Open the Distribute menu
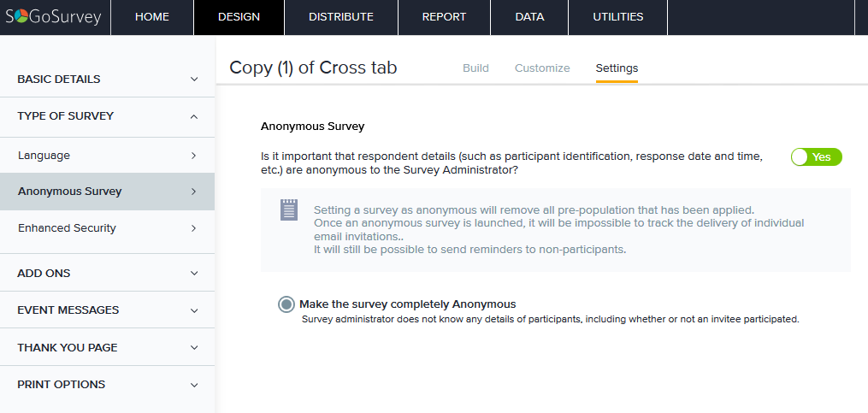This screenshot has height=413, width=868. coord(340,17)
